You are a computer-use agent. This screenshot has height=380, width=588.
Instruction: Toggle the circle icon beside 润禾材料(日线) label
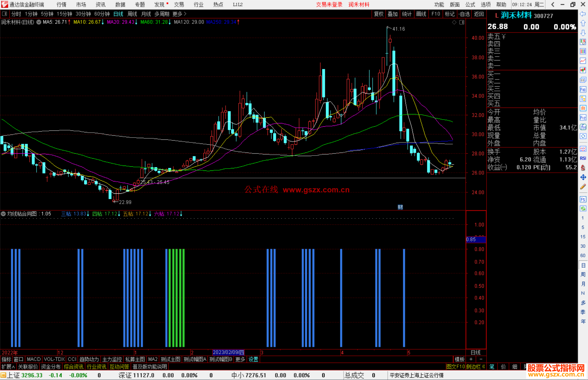[39, 22]
